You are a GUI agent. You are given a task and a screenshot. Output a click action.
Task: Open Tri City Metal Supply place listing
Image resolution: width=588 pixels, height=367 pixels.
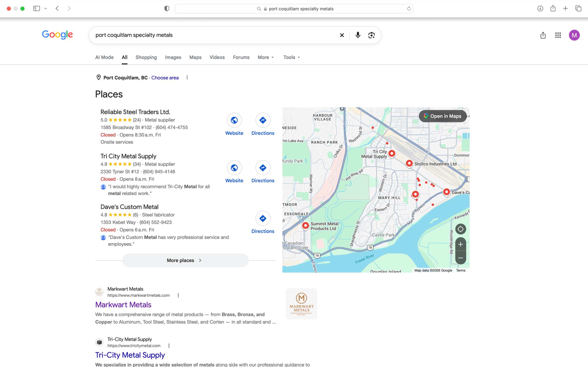pos(128,156)
